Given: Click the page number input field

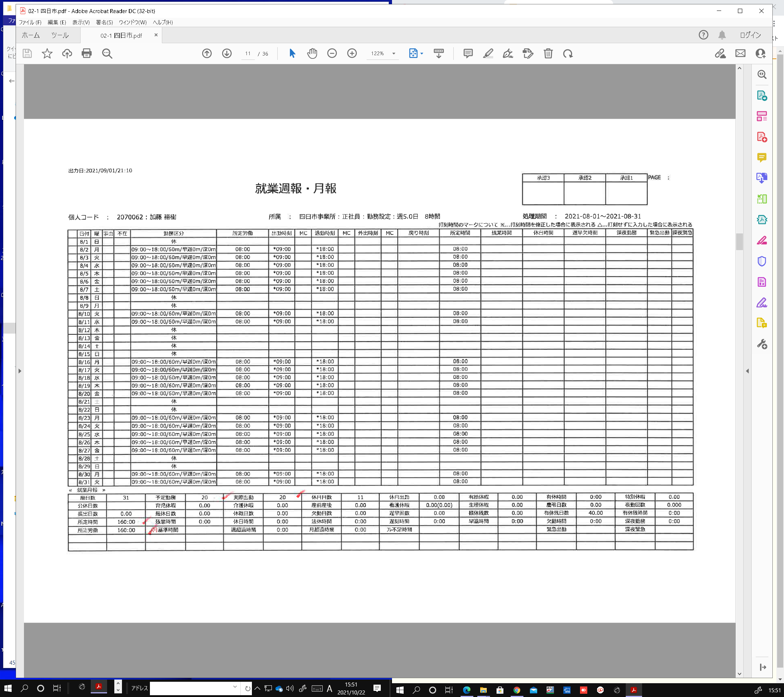Looking at the screenshot, I should 248,54.
